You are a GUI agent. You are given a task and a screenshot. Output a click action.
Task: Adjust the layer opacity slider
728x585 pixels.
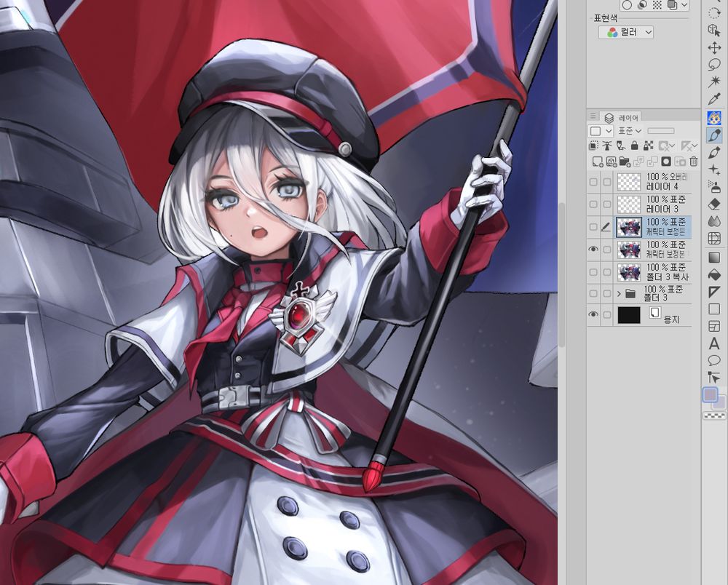pos(661,131)
